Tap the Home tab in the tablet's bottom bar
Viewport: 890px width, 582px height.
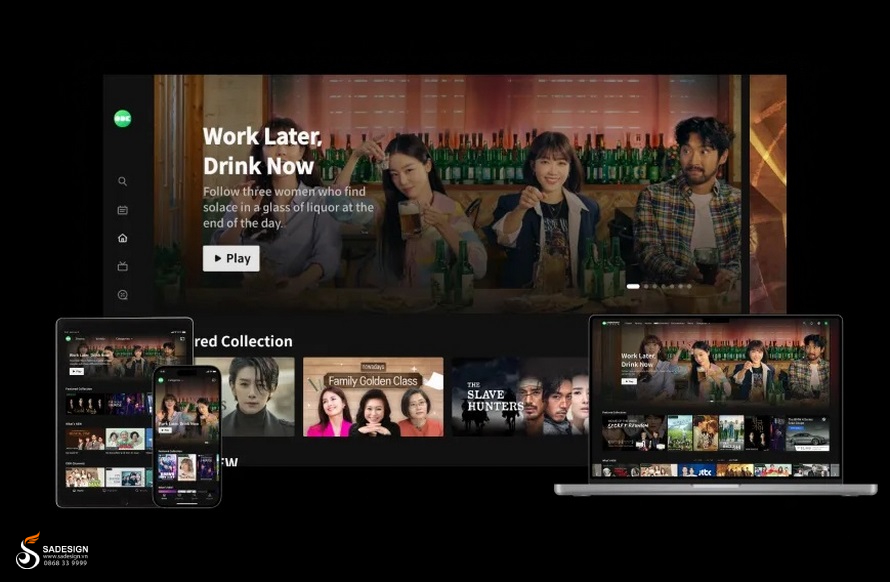pyautogui.click(x=79, y=490)
